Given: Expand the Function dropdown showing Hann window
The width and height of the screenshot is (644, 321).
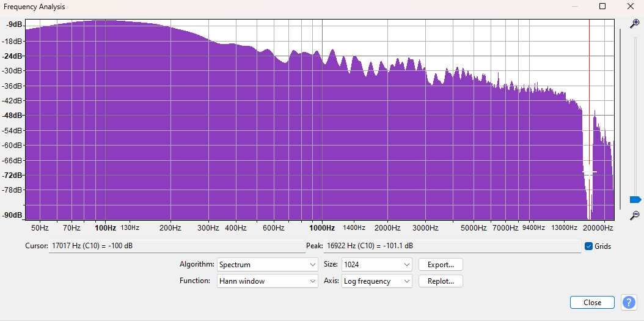Looking at the screenshot, I should pos(267,281).
